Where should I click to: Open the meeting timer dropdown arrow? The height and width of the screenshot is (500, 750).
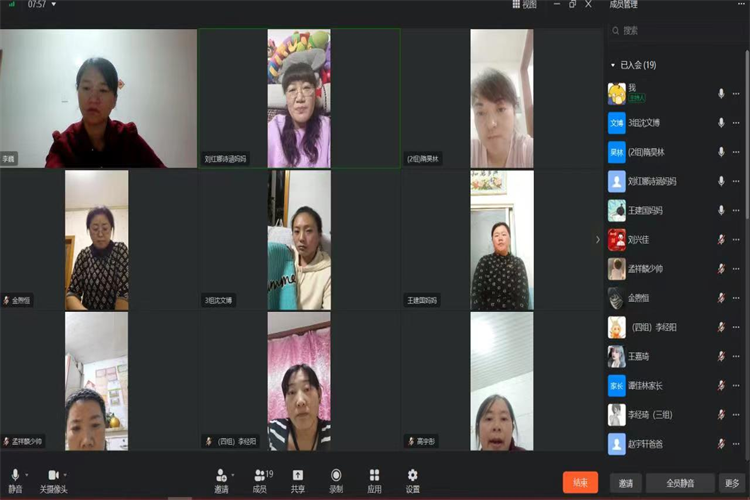[54, 4]
